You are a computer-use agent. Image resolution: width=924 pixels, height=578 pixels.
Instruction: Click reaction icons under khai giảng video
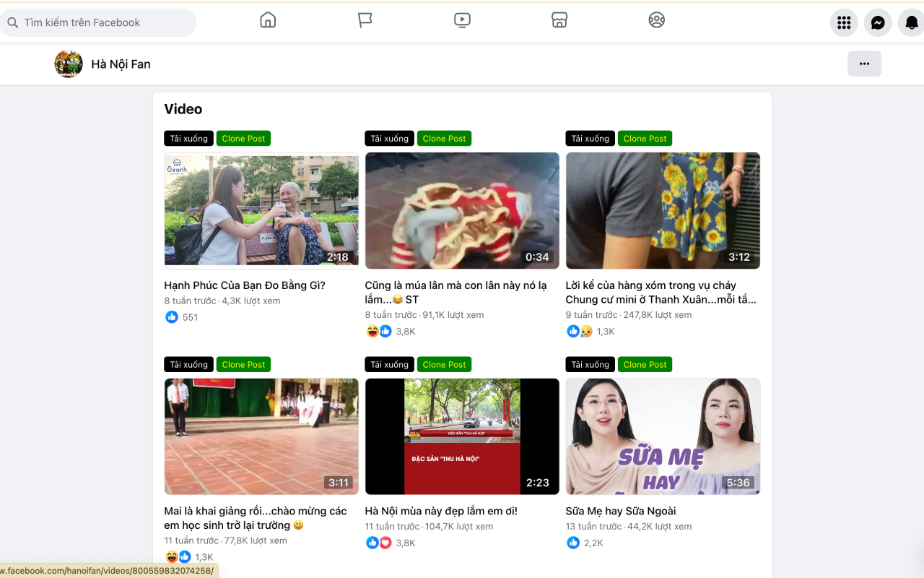pyautogui.click(x=178, y=557)
